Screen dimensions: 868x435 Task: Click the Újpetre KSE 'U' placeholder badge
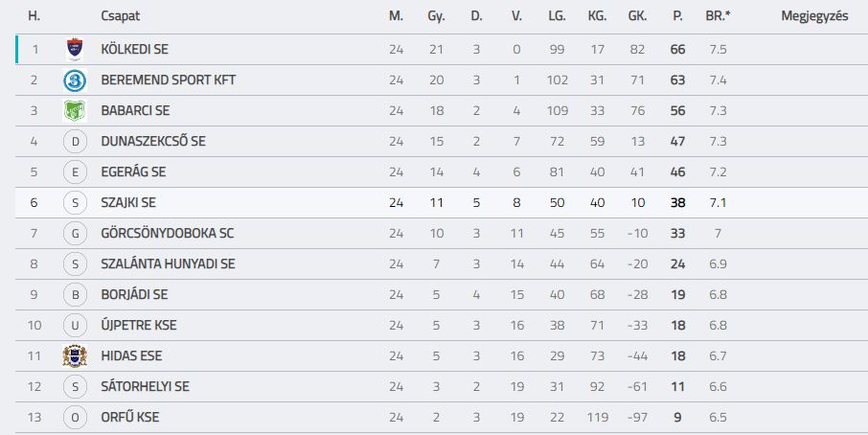(76, 326)
